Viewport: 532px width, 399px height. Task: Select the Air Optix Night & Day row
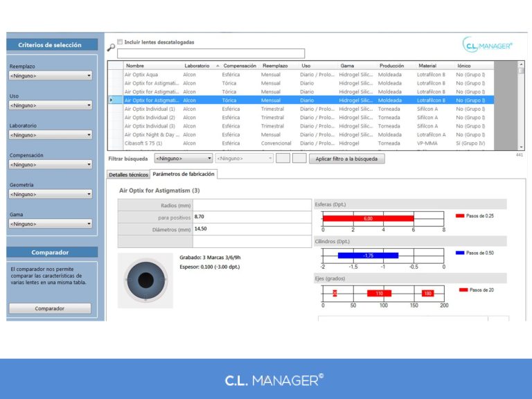[301, 134]
